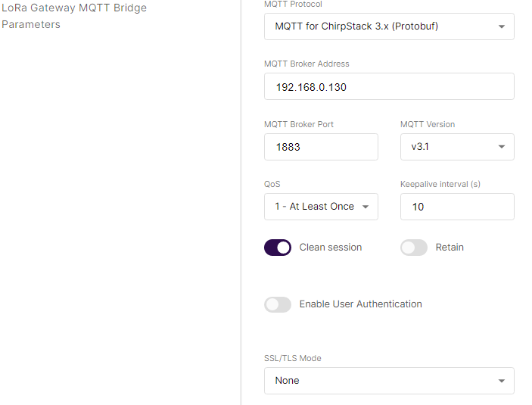Screen dimensions: 532x405
Task: Enable the Retain switch
Action: tap(414, 248)
